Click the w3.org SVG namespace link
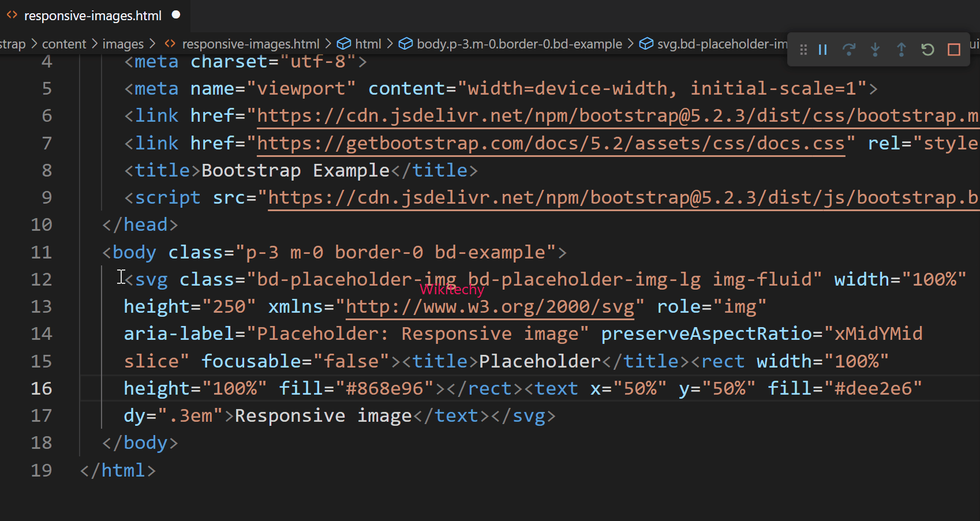The width and height of the screenshot is (980, 521). tap(489, 306)
